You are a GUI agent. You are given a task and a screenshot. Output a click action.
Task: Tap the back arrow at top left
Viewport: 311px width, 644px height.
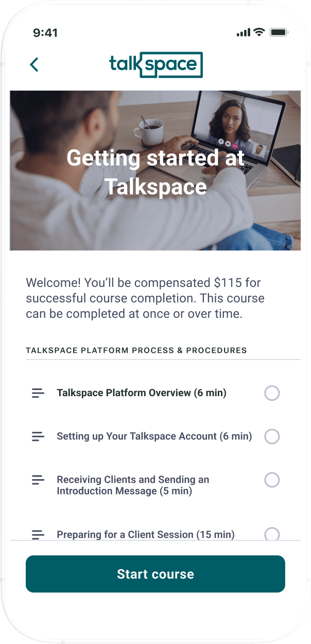tap(34, 64)
